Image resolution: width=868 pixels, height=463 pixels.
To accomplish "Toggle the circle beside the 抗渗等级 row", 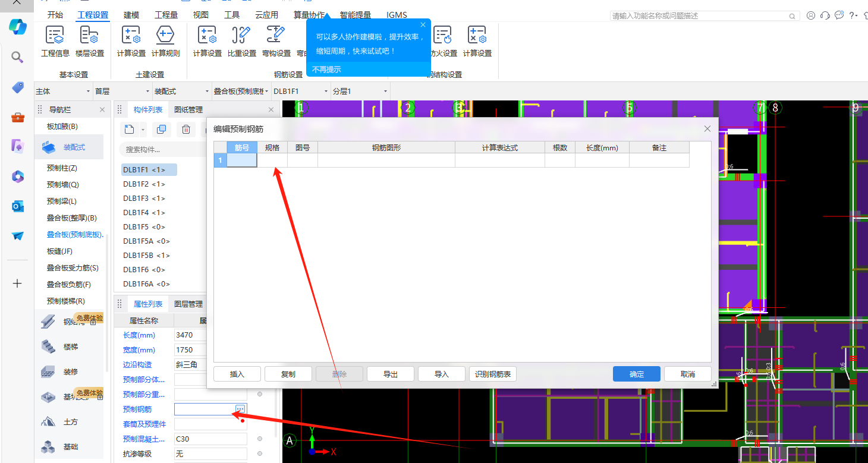I will (x=260, y=453).
